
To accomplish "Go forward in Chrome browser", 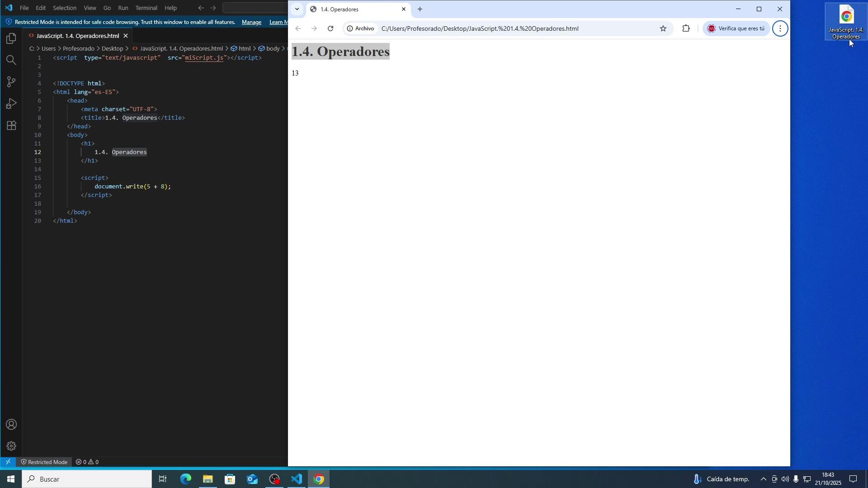I will [314, 28].
